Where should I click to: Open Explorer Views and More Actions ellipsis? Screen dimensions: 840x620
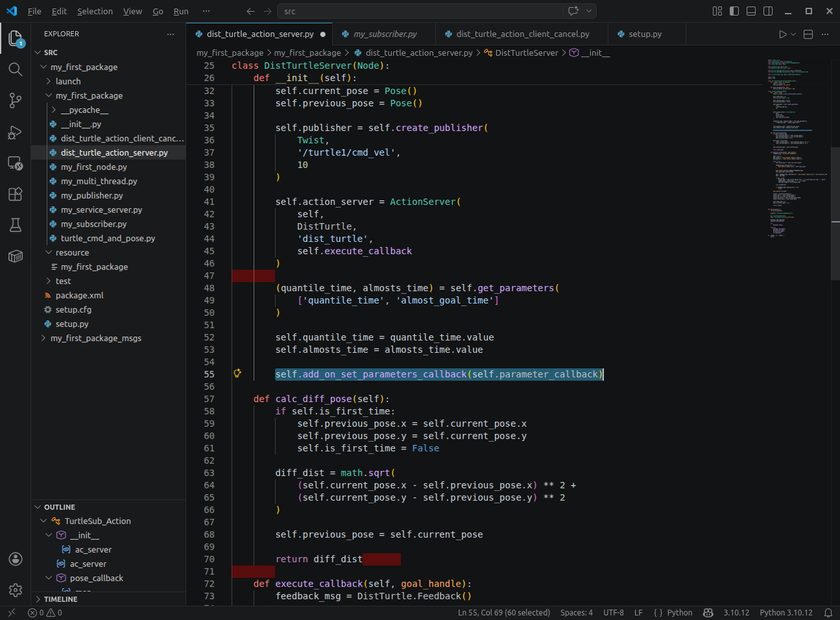[171, 34]
